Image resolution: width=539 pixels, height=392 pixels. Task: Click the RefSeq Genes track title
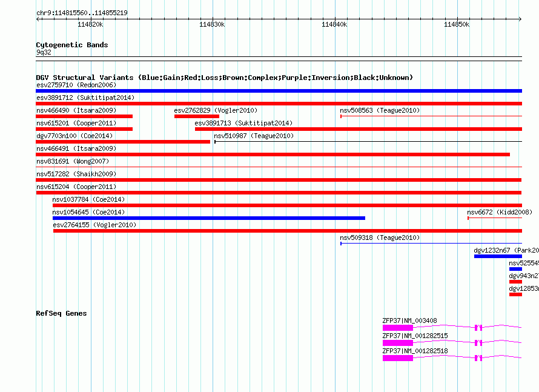point(61,313)
